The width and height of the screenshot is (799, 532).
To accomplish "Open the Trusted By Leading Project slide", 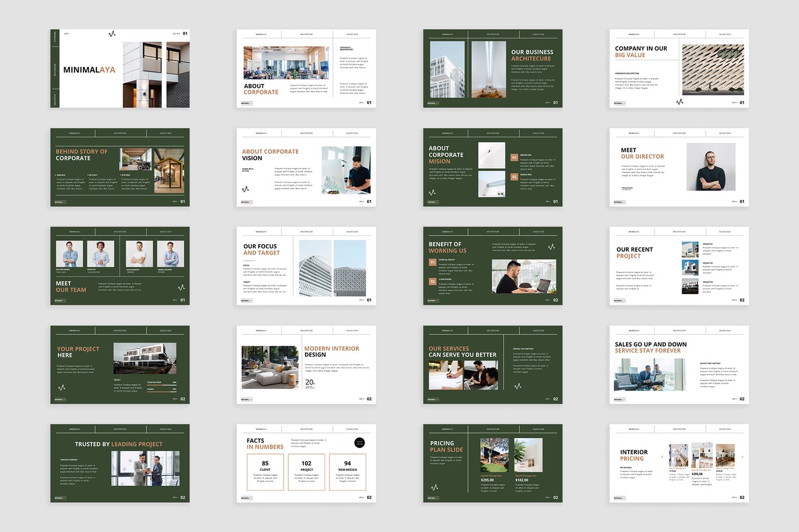I will tap(120, 463).
